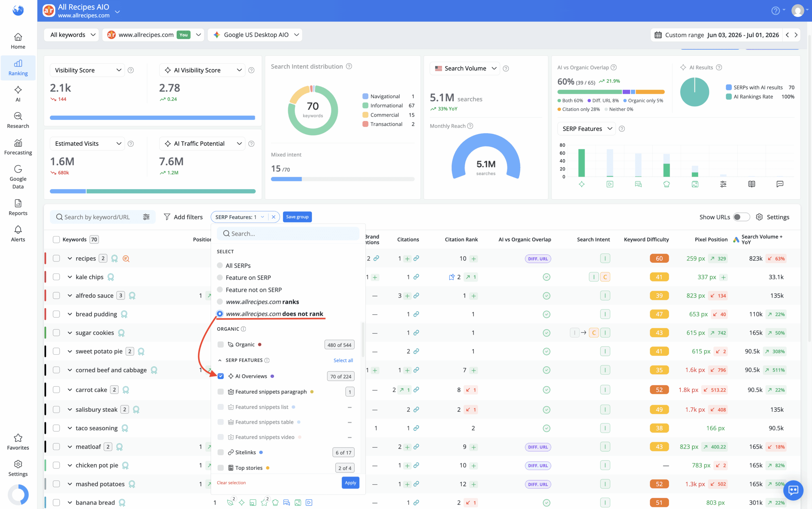Go to previous date range arrow

tap(787, 35)
